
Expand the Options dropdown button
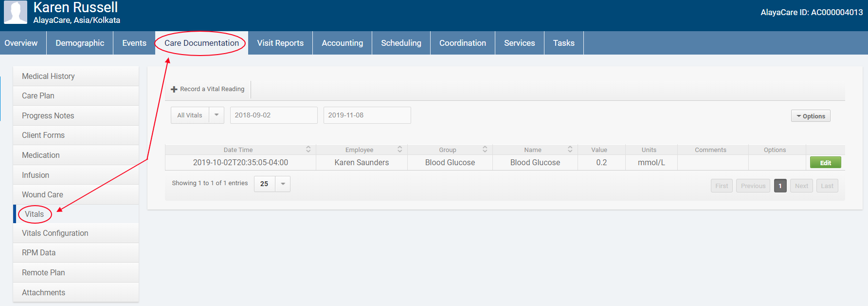pos(811,116)
